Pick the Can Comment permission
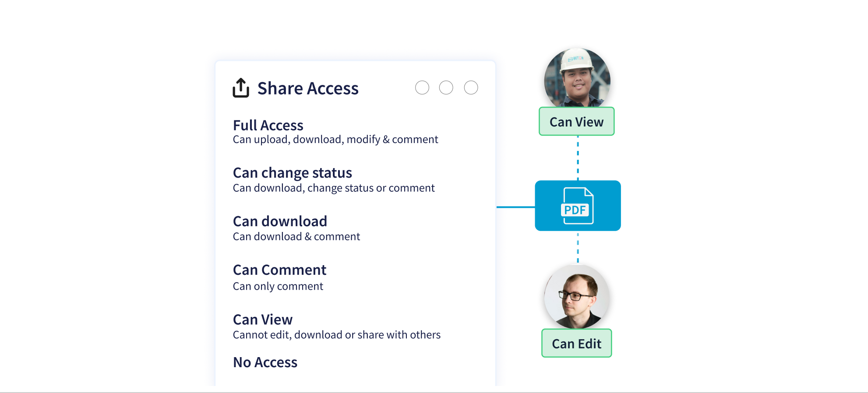 pos(279,270)
